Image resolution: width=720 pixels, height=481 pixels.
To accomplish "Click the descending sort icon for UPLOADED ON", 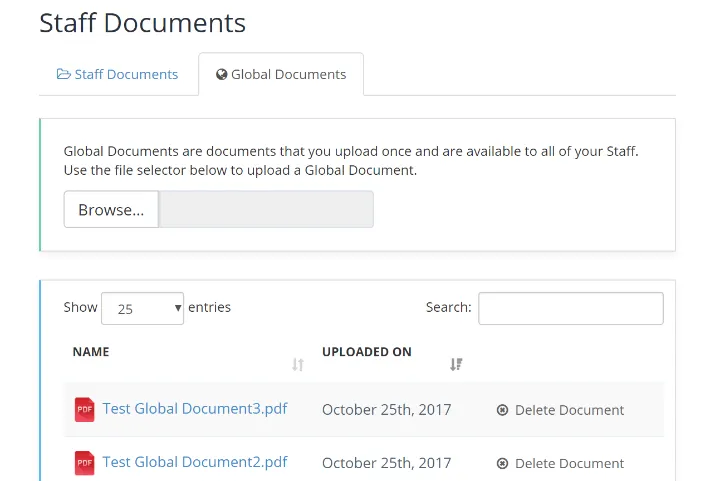I will [456, 364].
